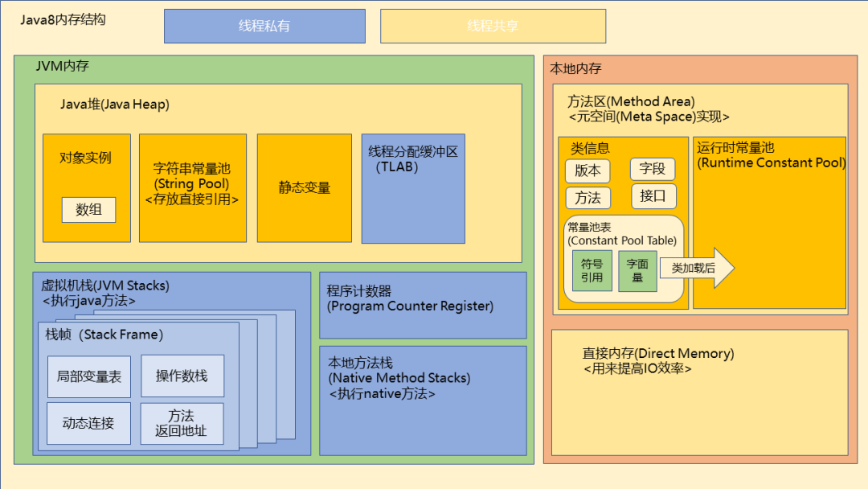
Task: Click the 字面量 box
Action: (x=639, y=270)
